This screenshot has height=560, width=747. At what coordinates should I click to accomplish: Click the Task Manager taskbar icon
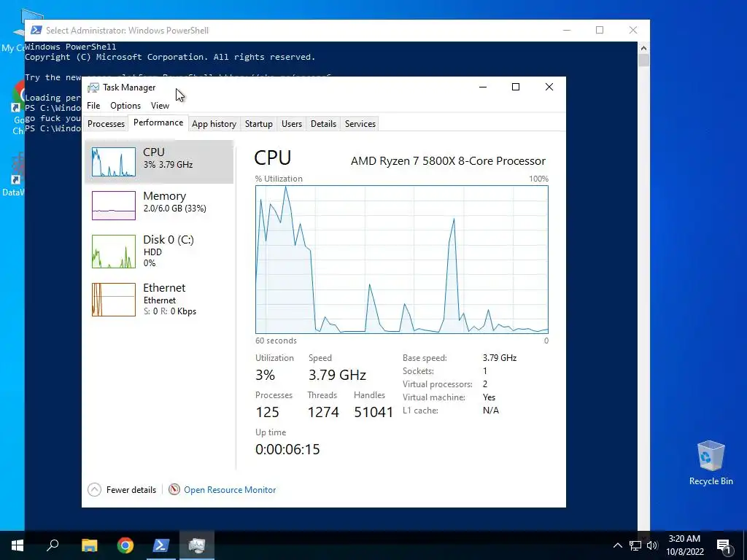pyautogui.click(x=197, y=545)
